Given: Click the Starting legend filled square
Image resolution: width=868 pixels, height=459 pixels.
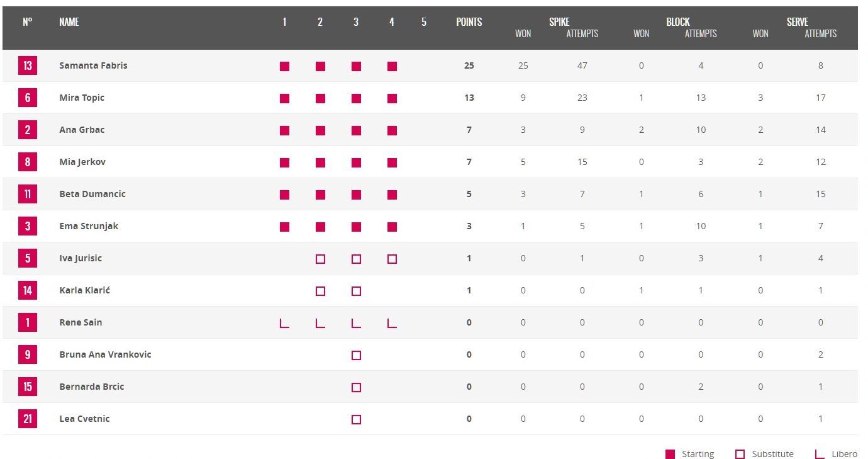Looking at the screenshot, I should pyautogui.click(x=670, y=454).
